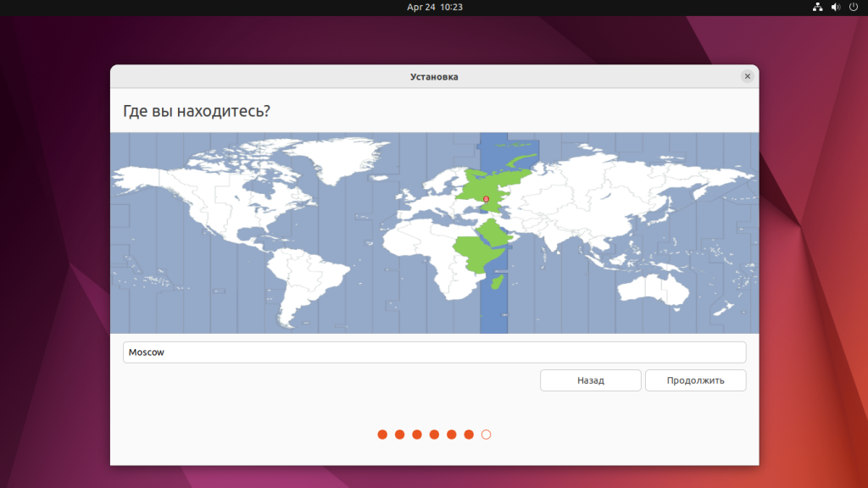Image resolution: width=868 pixels, height=488 pixels.
Task: Click the fourth orange progress dot
Action: [434, 435]
